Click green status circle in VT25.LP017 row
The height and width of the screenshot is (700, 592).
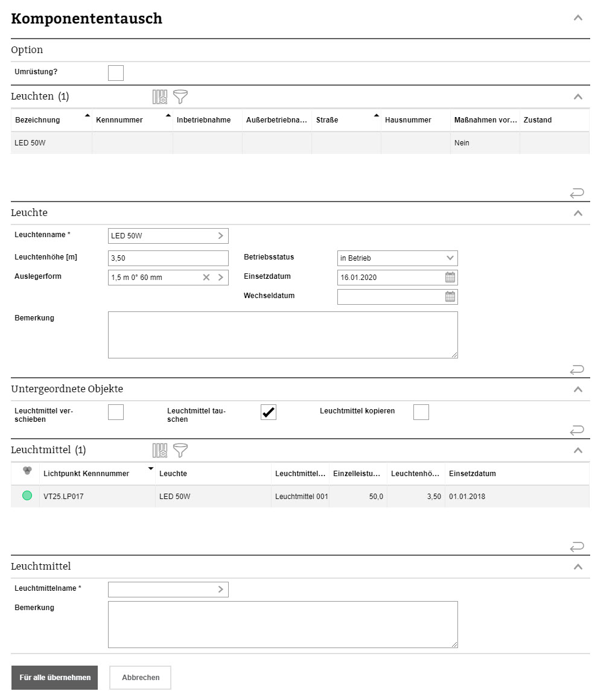[x=27, y=496]
